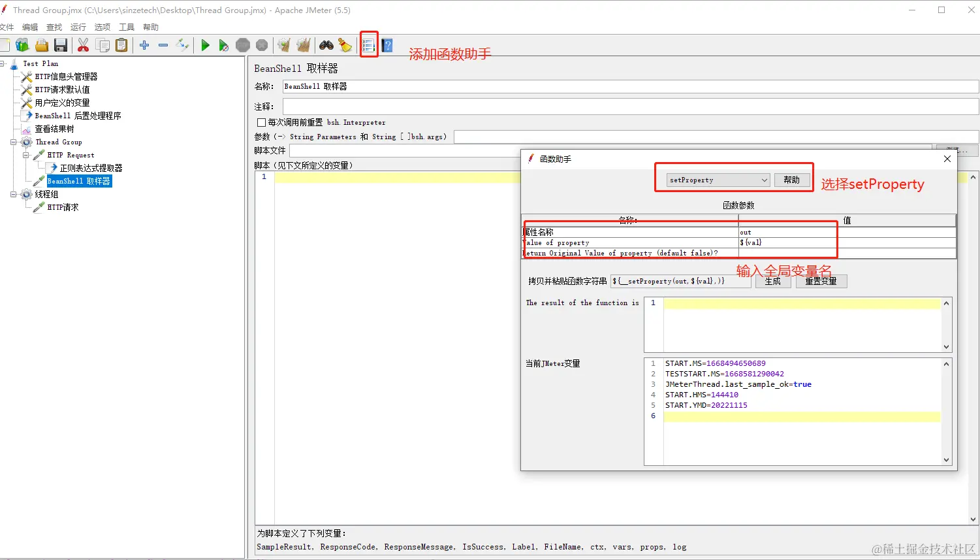Collapse the Thread Group node
The image size is (980, 560).
pos(14,142)
